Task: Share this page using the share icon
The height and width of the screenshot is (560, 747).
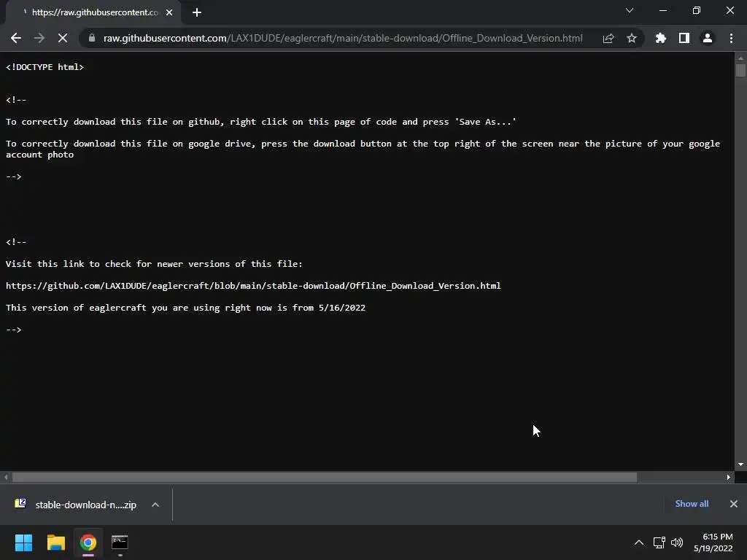Action: (x=608, y=38)
